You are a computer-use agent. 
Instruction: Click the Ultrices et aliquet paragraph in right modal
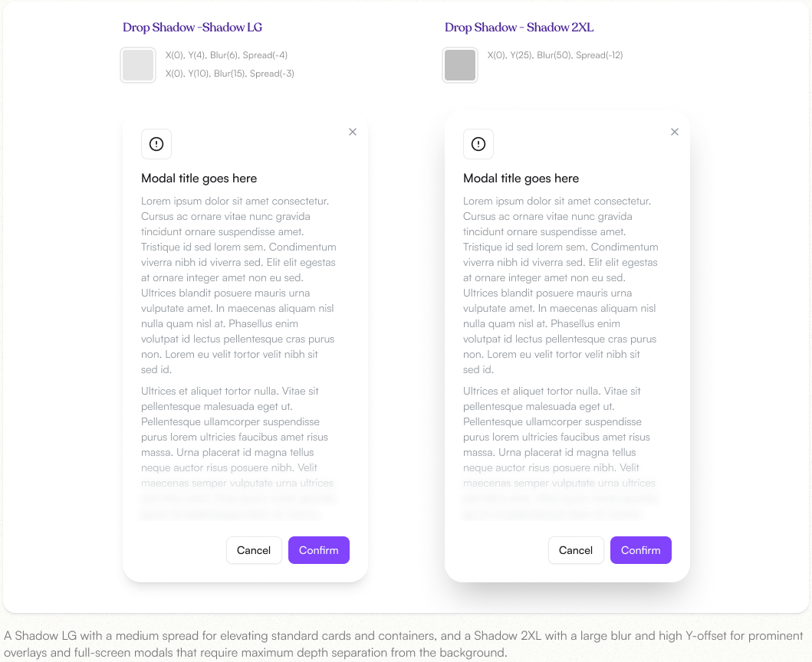[x=559, y=452]
